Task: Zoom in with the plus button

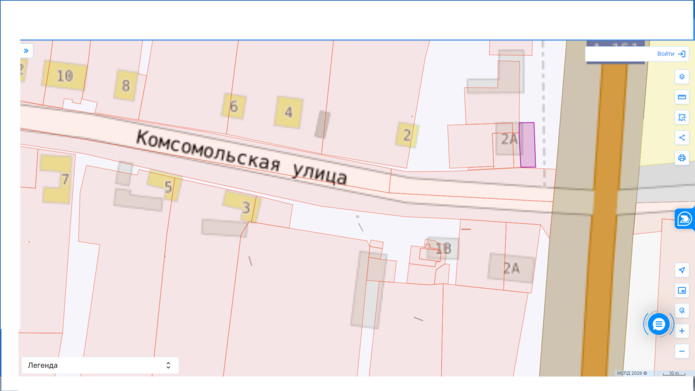Action: [x=682, y=331]
